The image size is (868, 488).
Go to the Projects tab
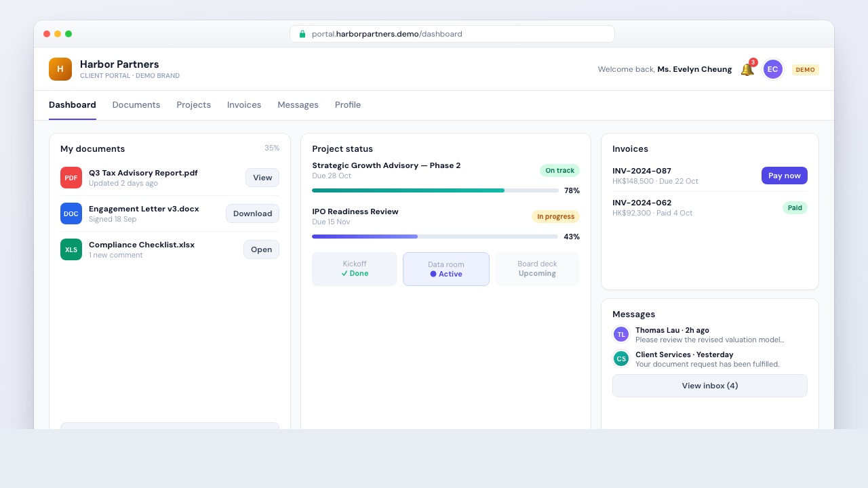click(x=194, y=105)
